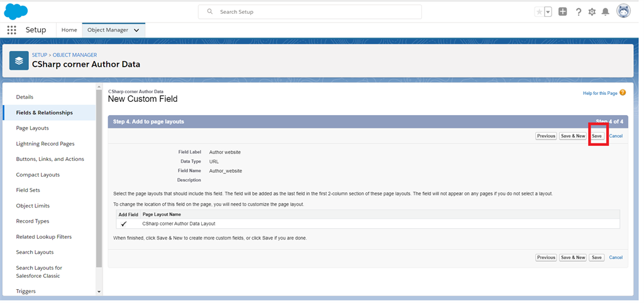Click the Favorites star icon
Viewport: 644px width, 303px height.
[539, 12]
